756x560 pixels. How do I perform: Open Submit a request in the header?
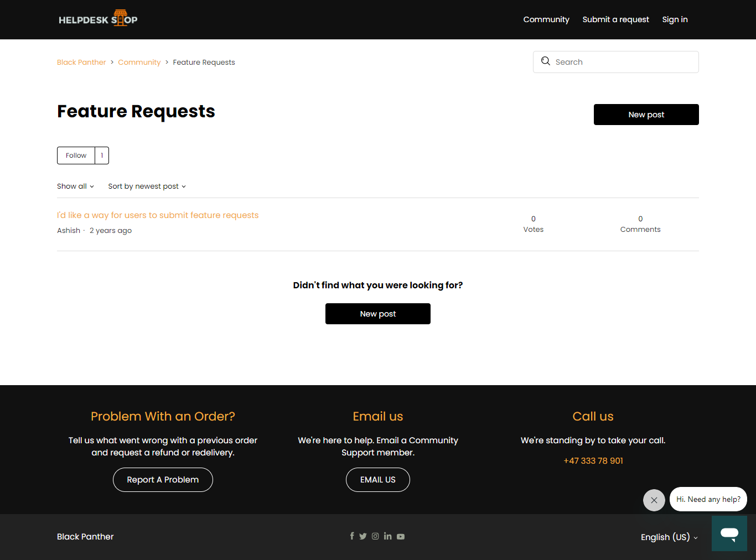615,19
